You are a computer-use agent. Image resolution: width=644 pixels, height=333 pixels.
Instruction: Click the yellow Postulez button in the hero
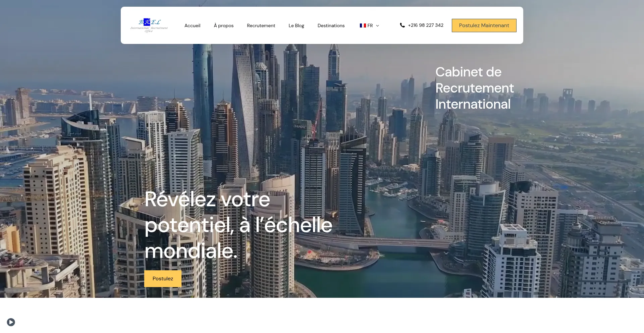[163, 279]
